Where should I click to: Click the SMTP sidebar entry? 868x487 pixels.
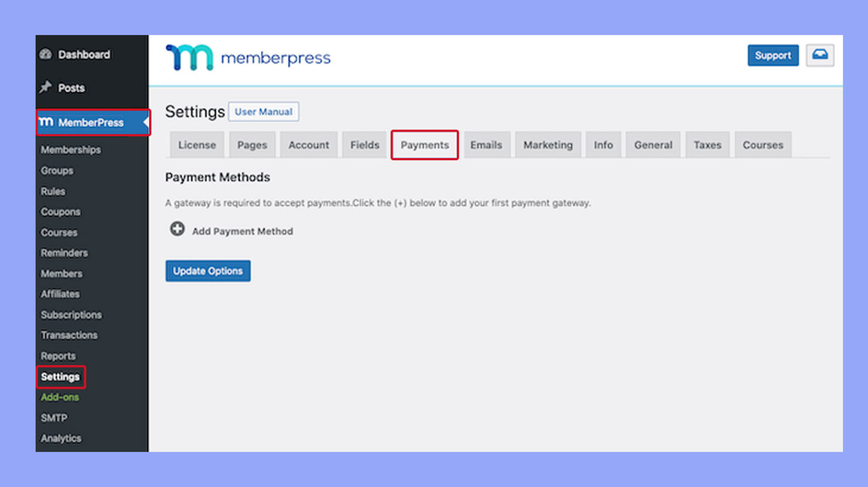tap(54, 417)
